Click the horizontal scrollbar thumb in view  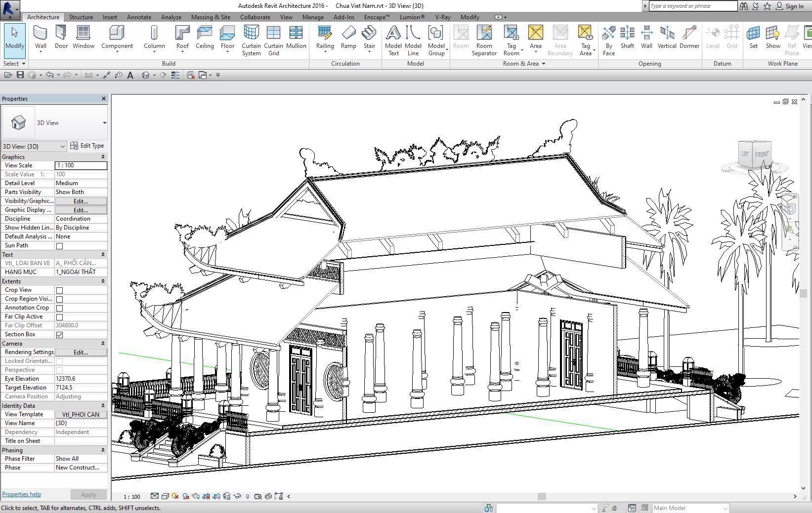[x=542, y=496]
